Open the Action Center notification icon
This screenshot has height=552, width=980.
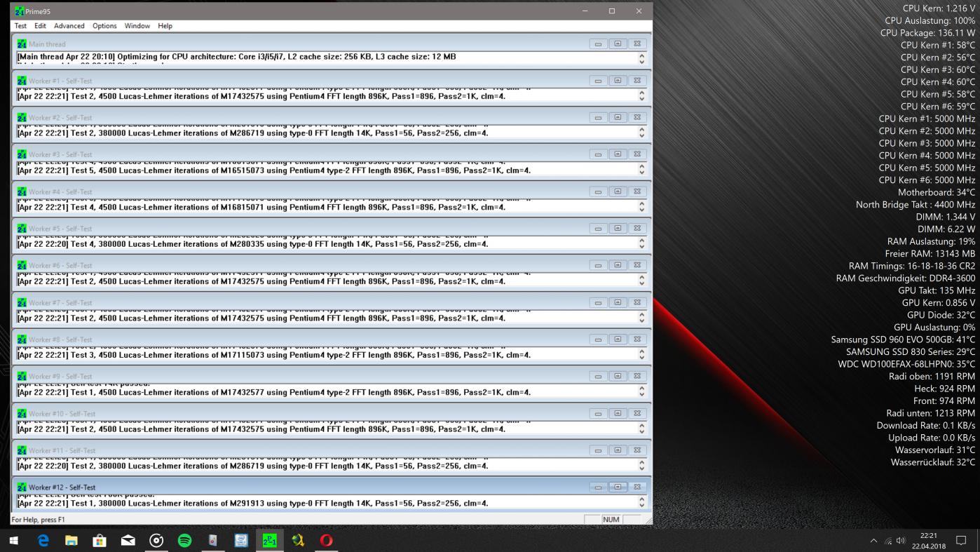tap(961, 541)
